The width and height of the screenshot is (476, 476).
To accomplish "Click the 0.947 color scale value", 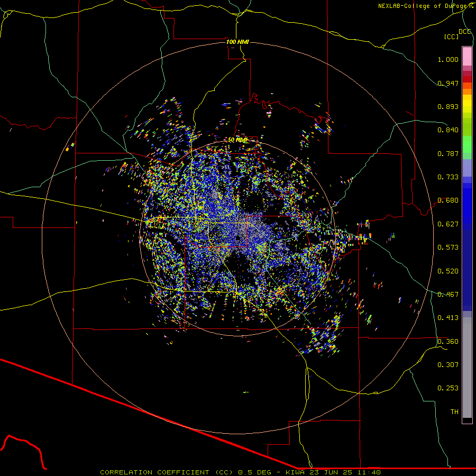I will click(448, 83).
